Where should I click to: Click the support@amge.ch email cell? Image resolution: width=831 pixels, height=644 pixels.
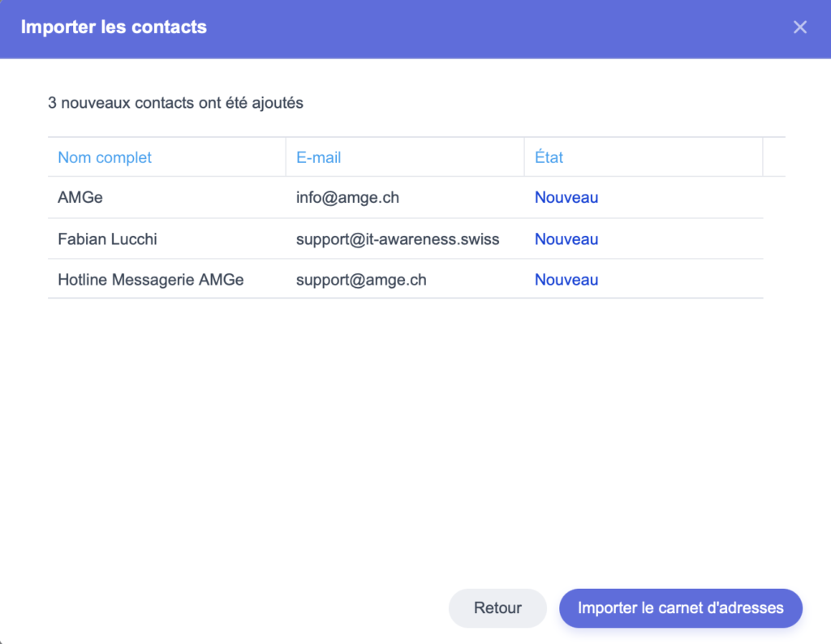(361, 280)
